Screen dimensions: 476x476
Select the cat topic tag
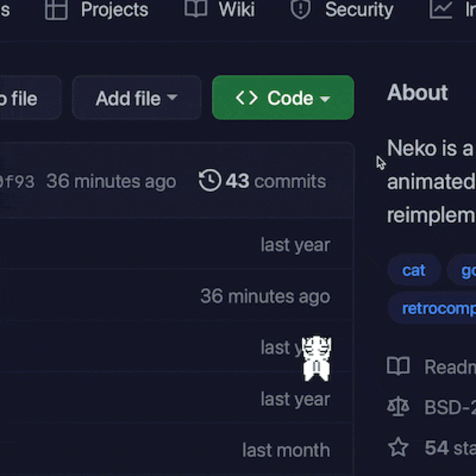pos(414,270)
